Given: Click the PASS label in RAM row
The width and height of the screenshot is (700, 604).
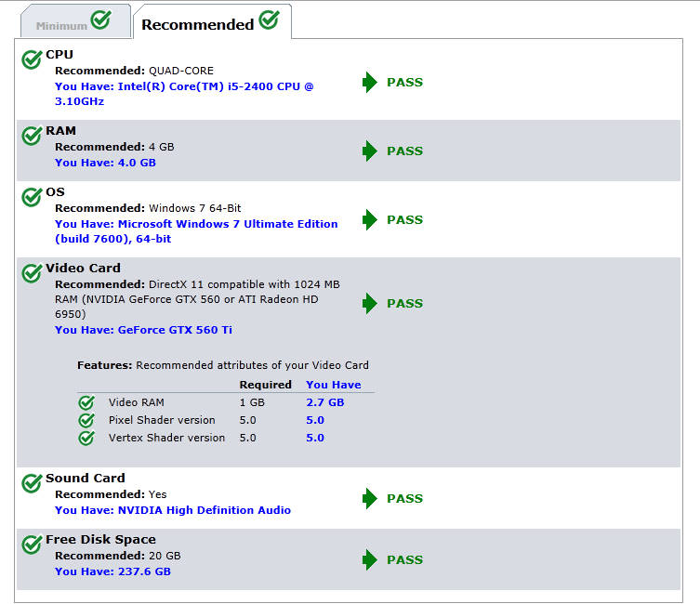Looking at the screenshot, I should point(404,151).
